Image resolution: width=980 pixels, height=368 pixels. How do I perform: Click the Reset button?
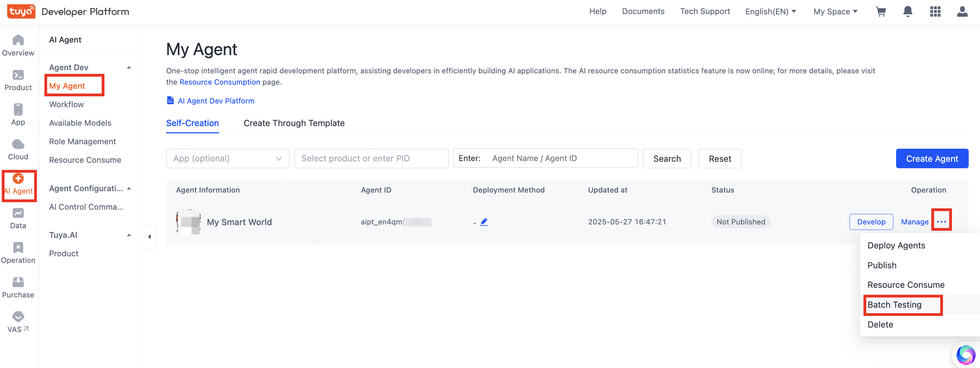click(x=719, y=158)
